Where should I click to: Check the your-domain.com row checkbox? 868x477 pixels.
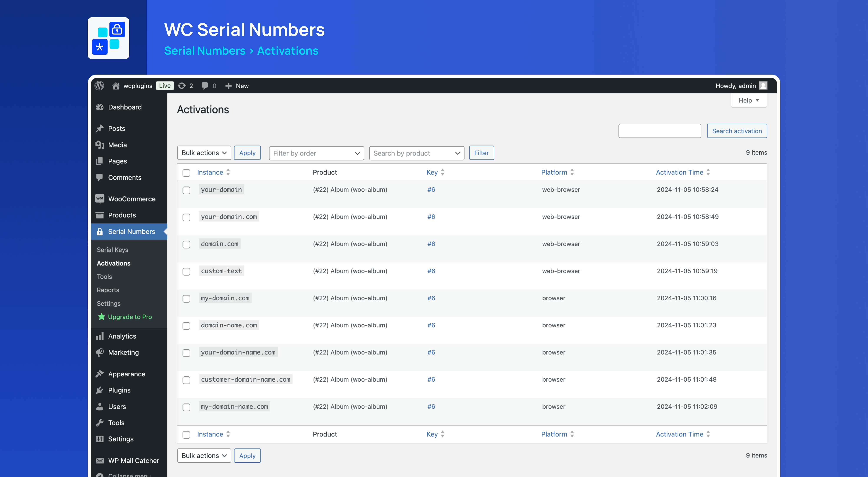click(x=186, y=217)
